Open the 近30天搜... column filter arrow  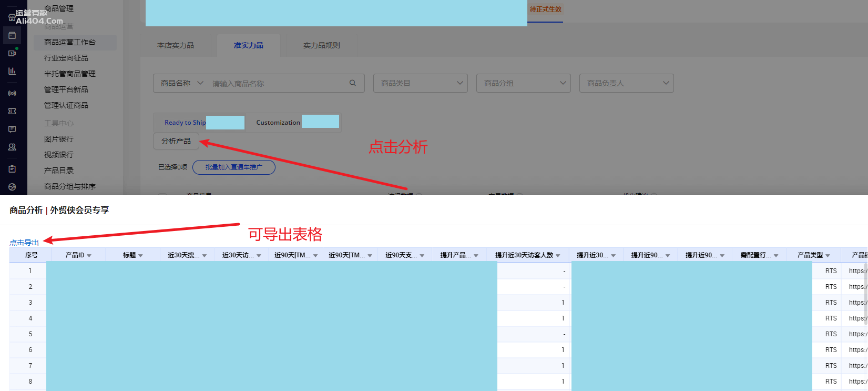(205, 255)
